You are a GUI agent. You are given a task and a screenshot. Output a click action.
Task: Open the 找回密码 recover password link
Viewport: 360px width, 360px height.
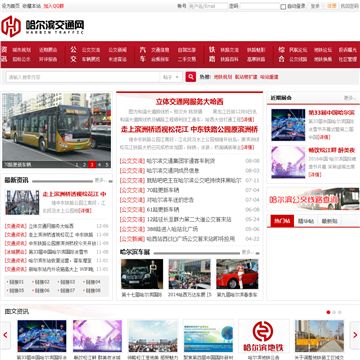(x=350, y=6)
